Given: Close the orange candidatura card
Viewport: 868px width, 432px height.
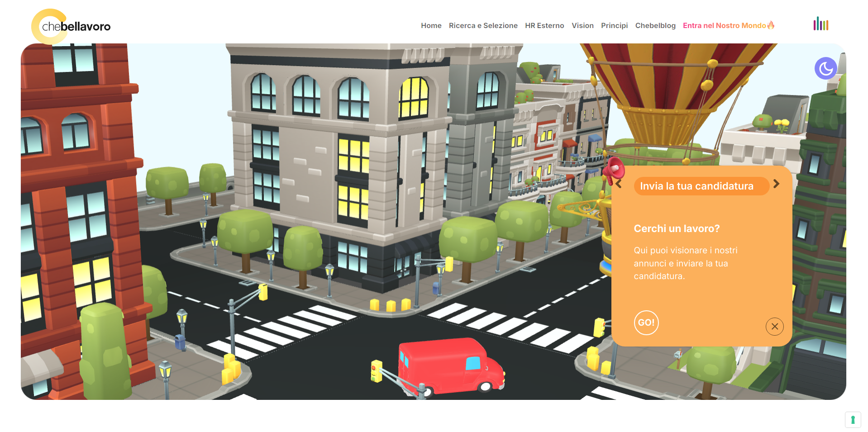Looking at the screenshot, I should pyautogui.click(x=774, y=326).
